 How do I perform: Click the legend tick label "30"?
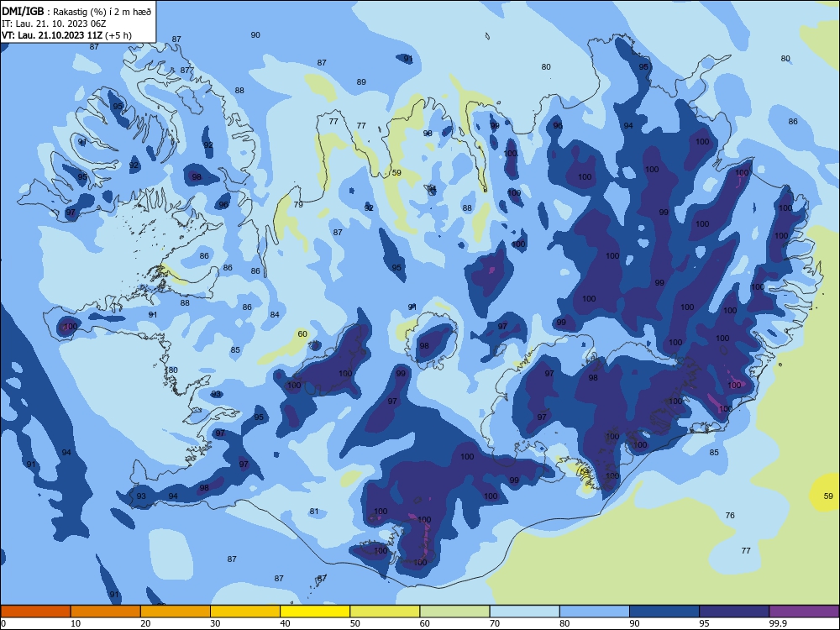pos(215,623)
